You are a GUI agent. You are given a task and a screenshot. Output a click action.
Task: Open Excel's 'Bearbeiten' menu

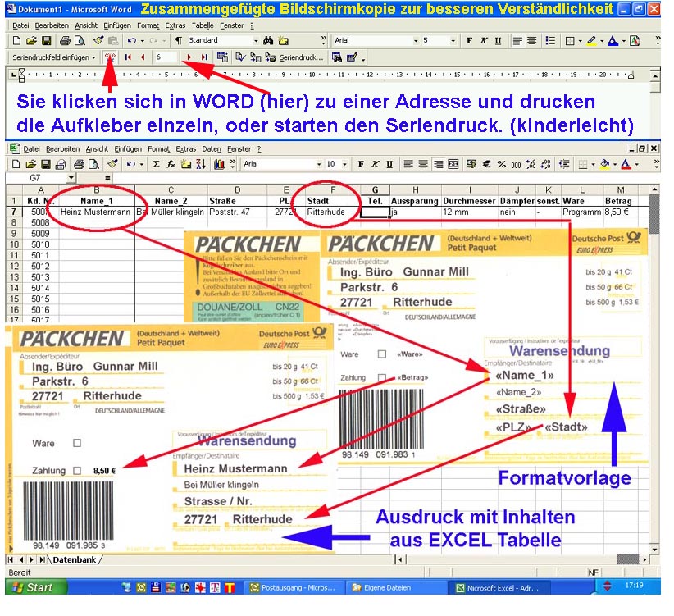click(x=63, y=149)
